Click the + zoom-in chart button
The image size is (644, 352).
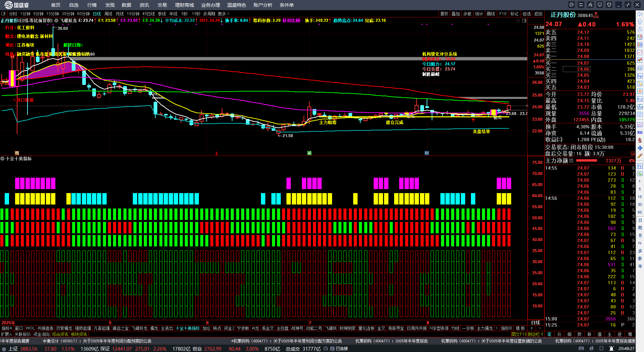(x=532, y=328)
